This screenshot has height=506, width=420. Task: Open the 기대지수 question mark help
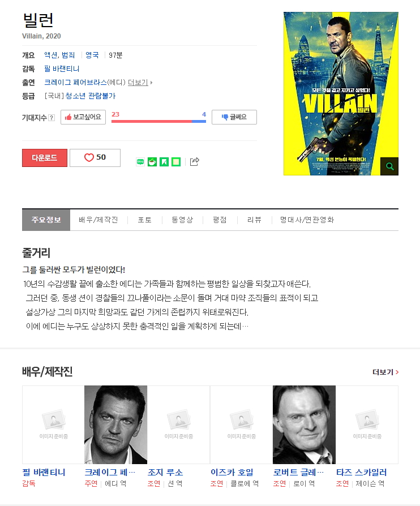click(52, 118)
